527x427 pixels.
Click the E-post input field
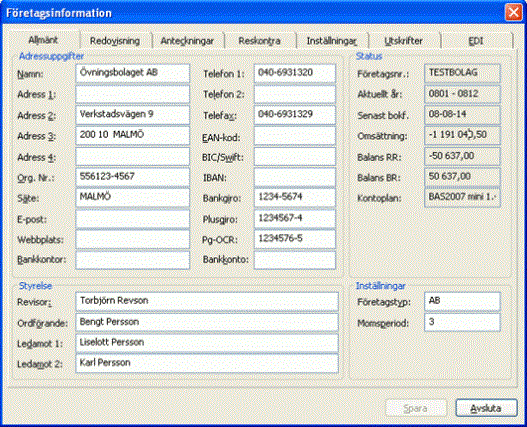pos(132,219)
